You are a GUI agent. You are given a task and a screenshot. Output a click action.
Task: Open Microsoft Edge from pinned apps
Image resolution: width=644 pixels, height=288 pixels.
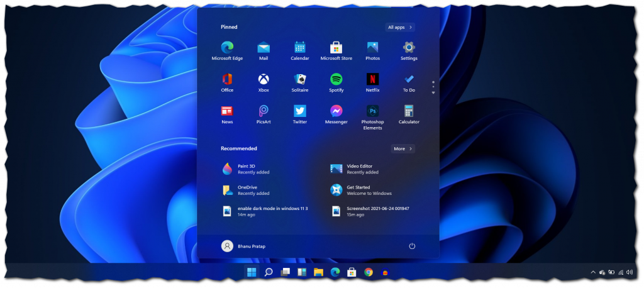pos(227,51)
